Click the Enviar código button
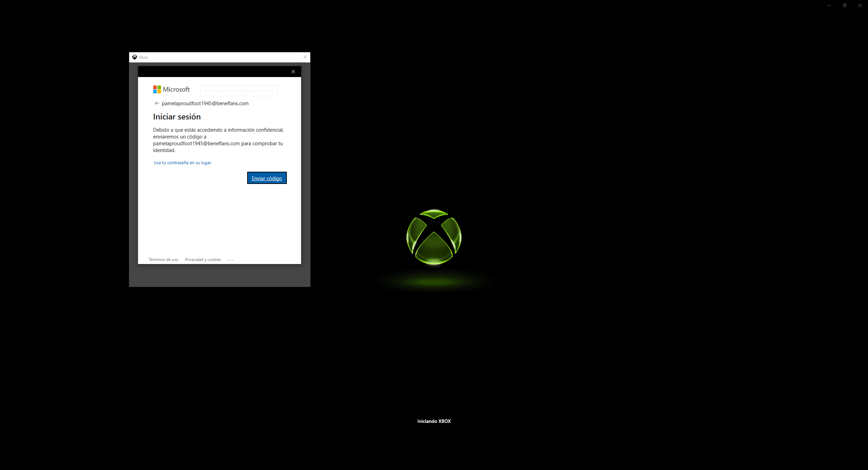 267,178
